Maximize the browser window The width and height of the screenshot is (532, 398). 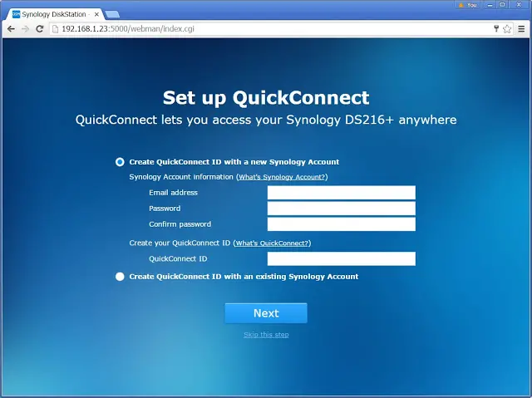502,5
